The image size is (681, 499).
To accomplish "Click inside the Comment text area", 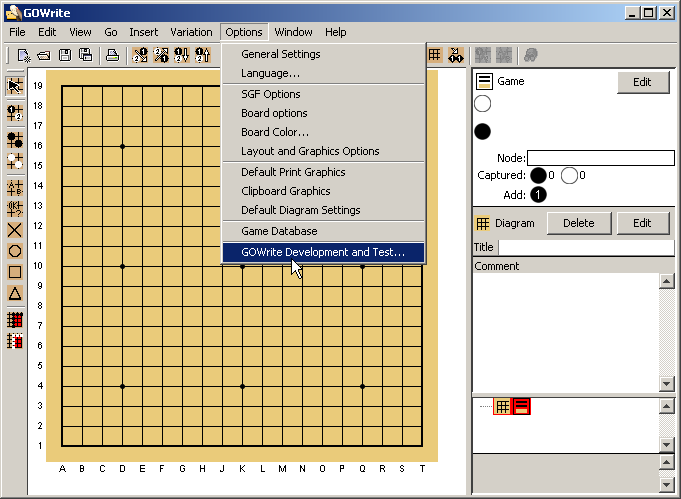I will coord(566,332).
